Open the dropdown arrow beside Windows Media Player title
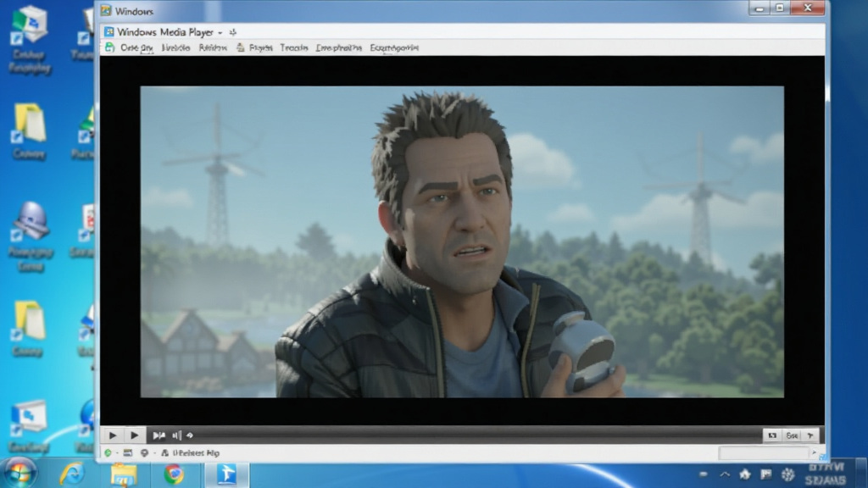Viewport: 868px width, 488px height. click(220, 33)
